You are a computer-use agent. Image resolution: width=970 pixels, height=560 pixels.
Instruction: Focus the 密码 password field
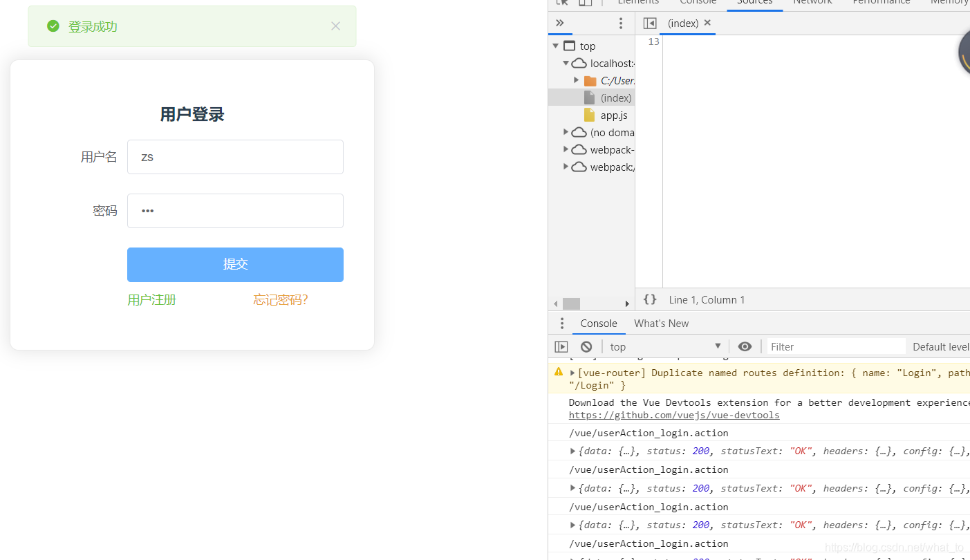click(x=235, y=211)
